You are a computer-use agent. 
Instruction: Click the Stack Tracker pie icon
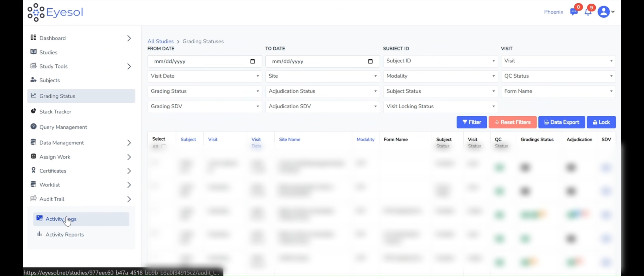(x=34, y=111)
